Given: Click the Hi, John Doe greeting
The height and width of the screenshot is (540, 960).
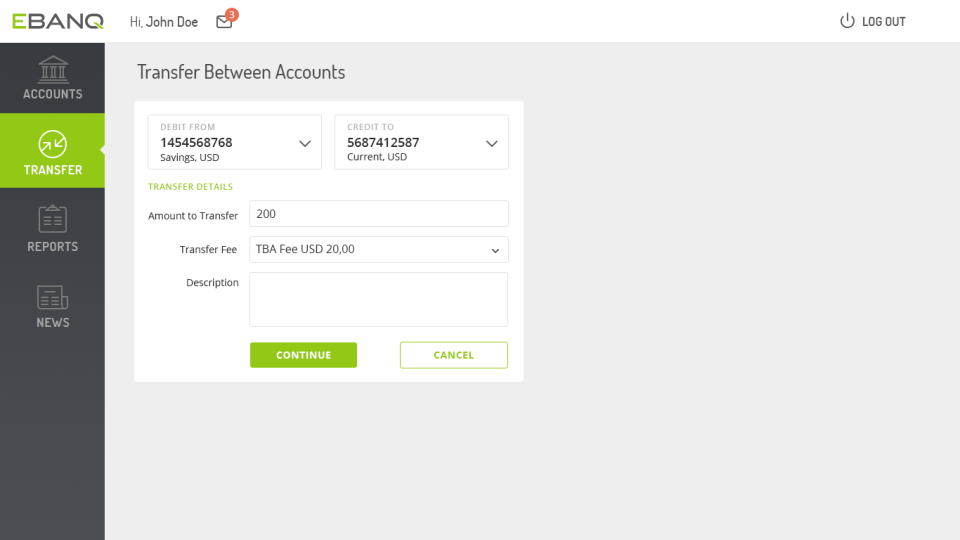Looking at the screenshot, I should (x=163, y=22).
